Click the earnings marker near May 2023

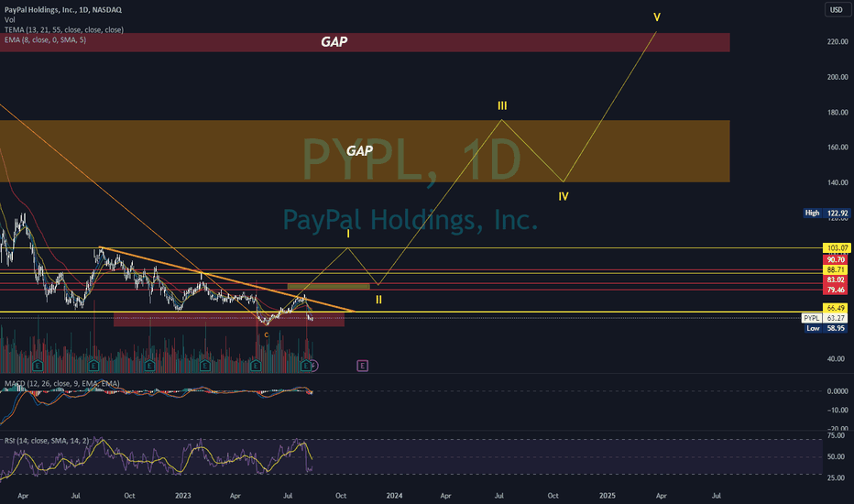[x=256, y=366]
